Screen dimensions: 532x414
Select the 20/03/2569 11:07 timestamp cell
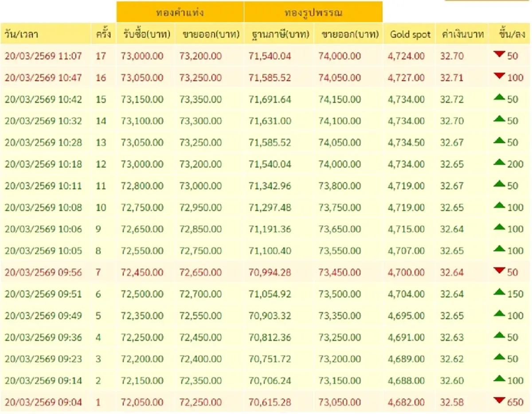point(43,56)
